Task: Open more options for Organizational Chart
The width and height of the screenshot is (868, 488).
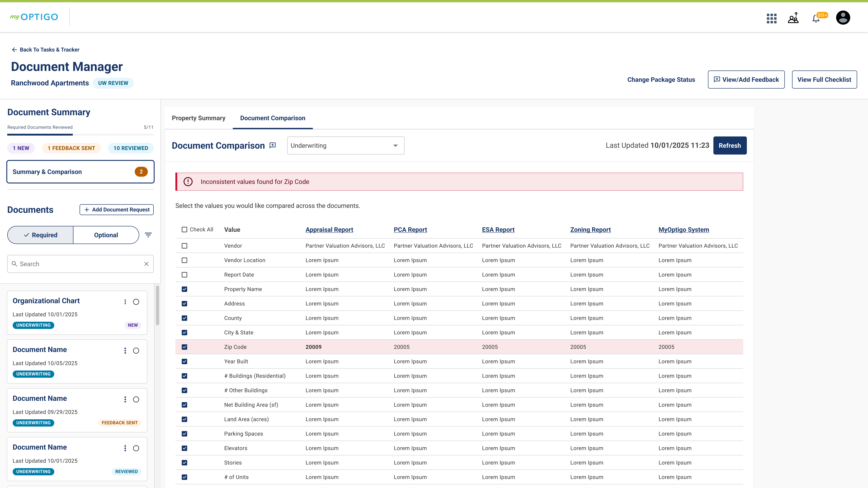Action: click(125, 302)
